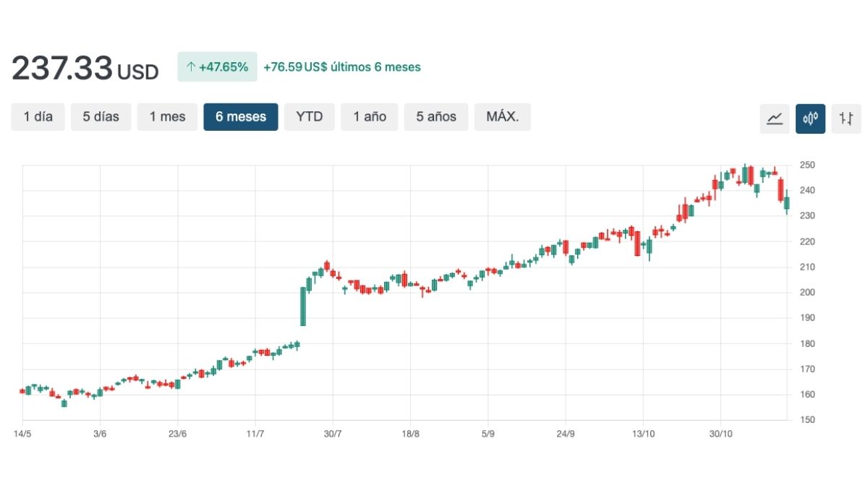Viewport: 868px width, 488px height.
Task: Switch to the 5 días range
Action: point(101,116)
